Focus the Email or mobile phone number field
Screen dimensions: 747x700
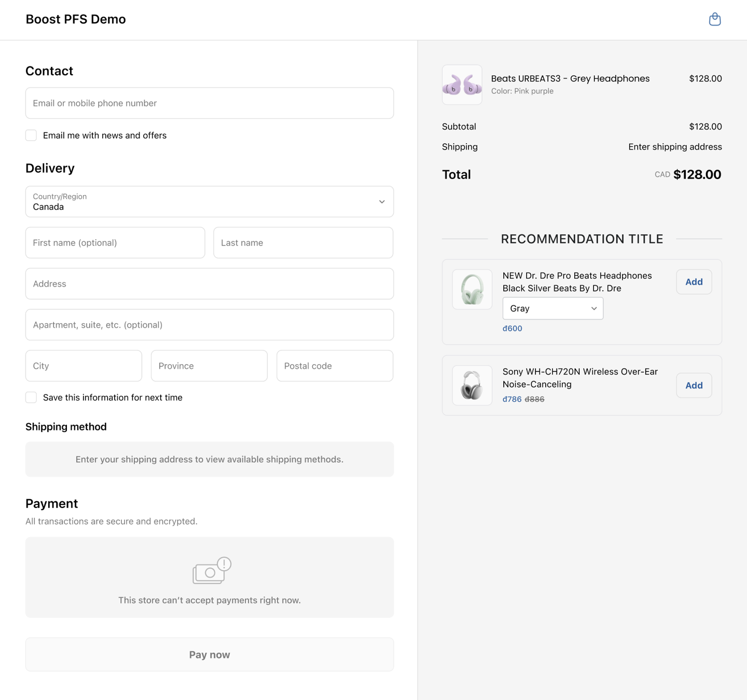pos(210,103)
